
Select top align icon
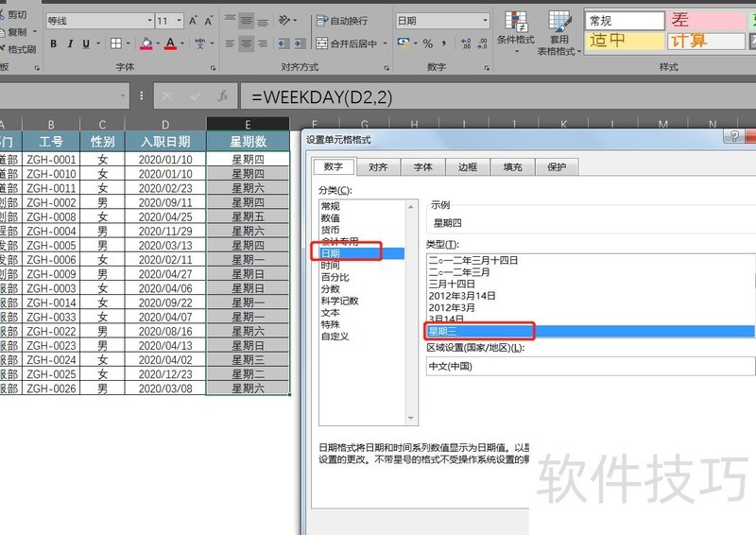(230, 20)
